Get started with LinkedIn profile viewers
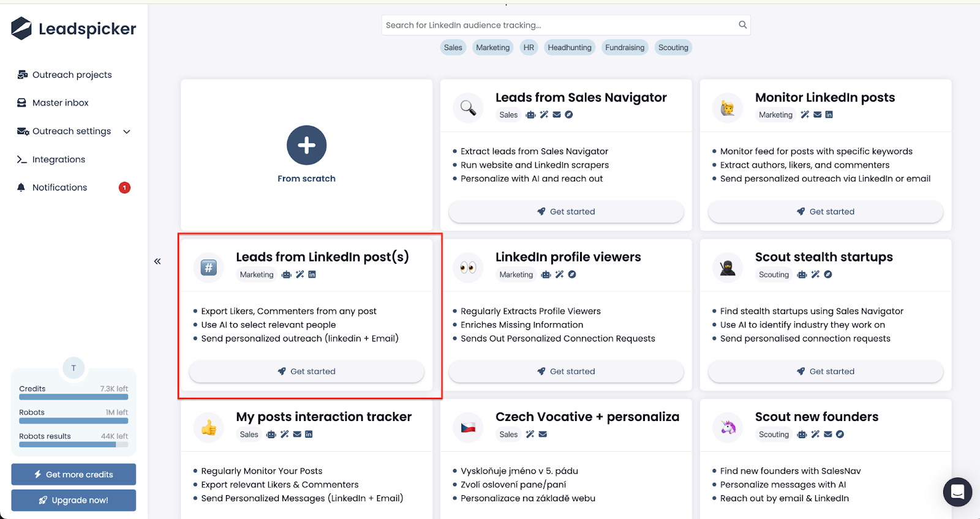 (x=566, y=372)
